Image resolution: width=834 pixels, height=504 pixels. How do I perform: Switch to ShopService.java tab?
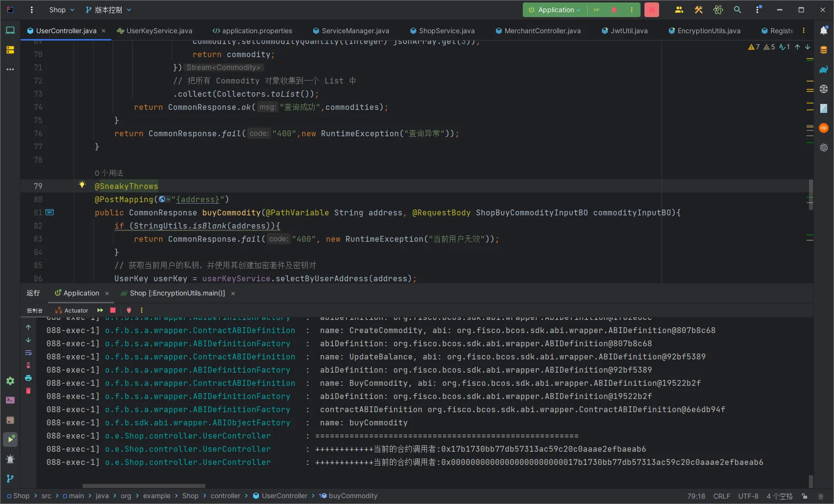[442, 31]
